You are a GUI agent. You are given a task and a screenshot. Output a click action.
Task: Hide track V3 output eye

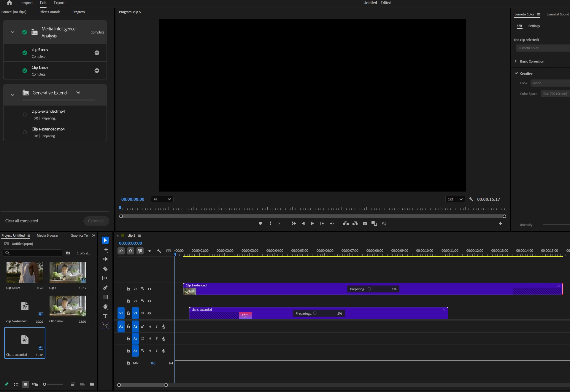pyautogui.click(x=150, y=289)
